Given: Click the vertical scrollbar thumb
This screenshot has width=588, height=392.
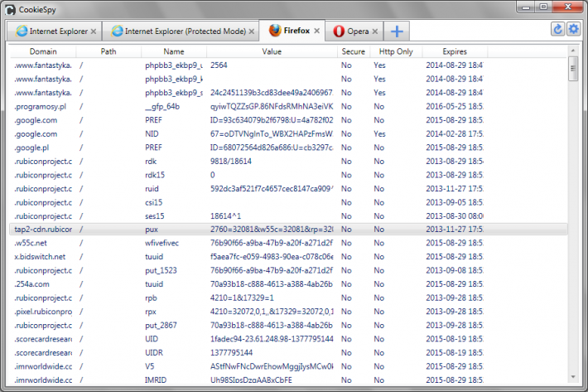Looking at the screenshot, I should pyautogui.click(x=572, y=68).
